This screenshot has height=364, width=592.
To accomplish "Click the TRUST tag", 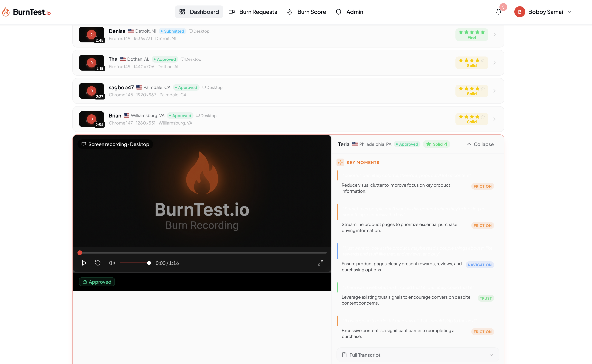I will coord(486,298).
